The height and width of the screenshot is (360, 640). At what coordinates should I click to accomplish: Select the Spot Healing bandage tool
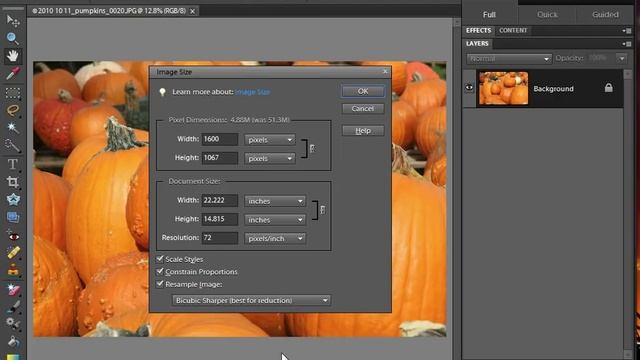tap(13, 253)
